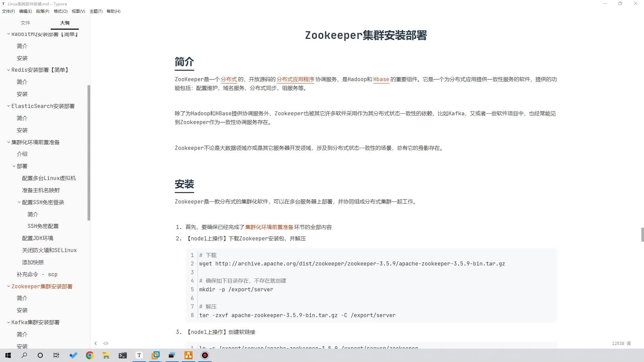
Task: Jump to 补充命令 - scp in outline
Action: [x=37, y=275]
